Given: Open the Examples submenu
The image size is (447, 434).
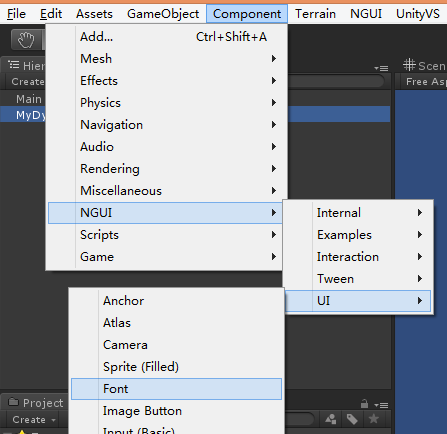Looking at the screenshot, I should coord(358,235).
